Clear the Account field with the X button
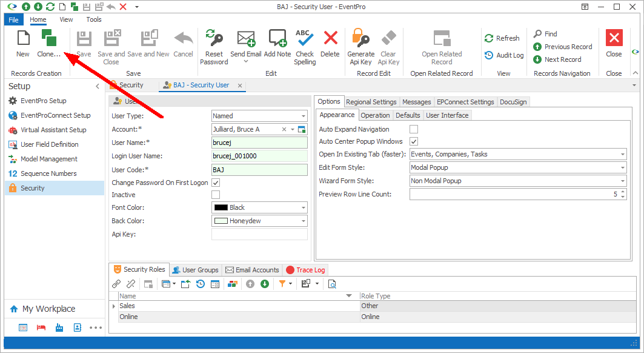This screenshot has height=353, width=644. click(x=284, y=129)
